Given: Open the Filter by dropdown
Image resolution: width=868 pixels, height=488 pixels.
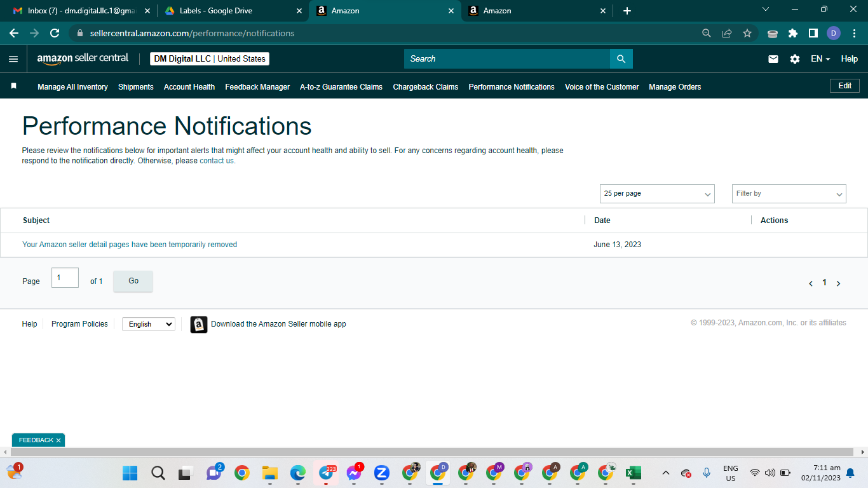Looking at the screenshot, I should (789, 194).
